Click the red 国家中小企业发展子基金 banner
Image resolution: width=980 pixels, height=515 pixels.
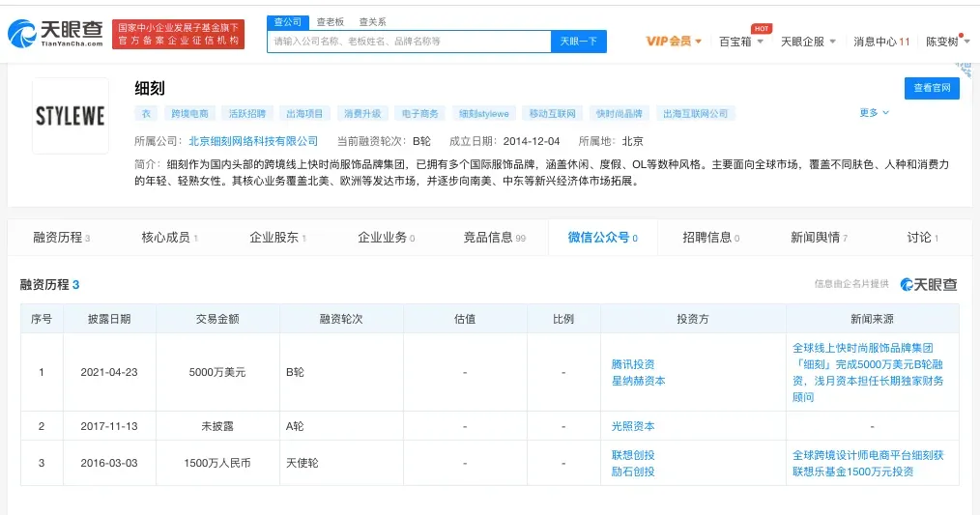click(x=178, y=34)
